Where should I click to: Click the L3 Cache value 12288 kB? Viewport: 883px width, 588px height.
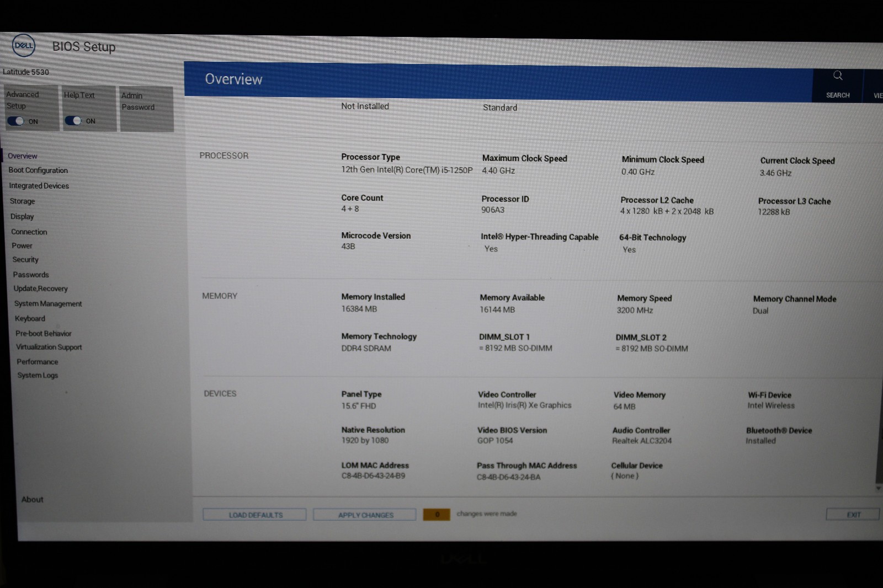[x=774, y=212]
